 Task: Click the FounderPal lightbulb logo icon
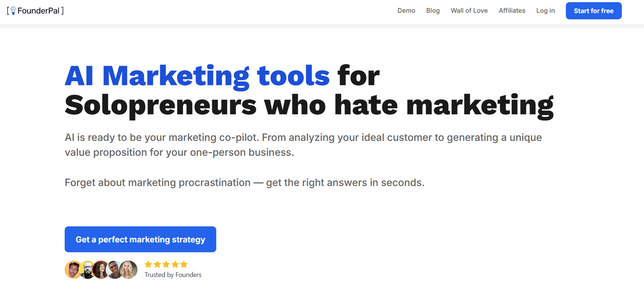click(13, 10)
